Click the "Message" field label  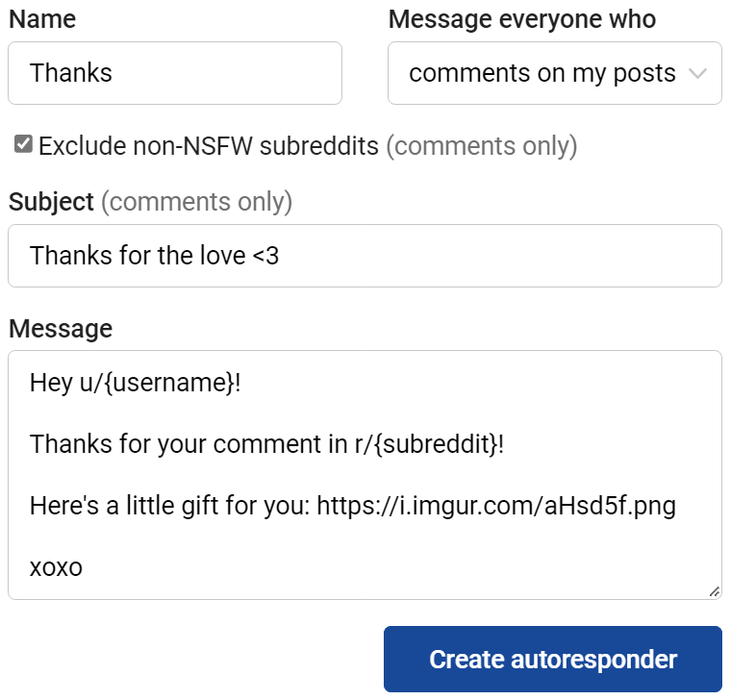61,329
